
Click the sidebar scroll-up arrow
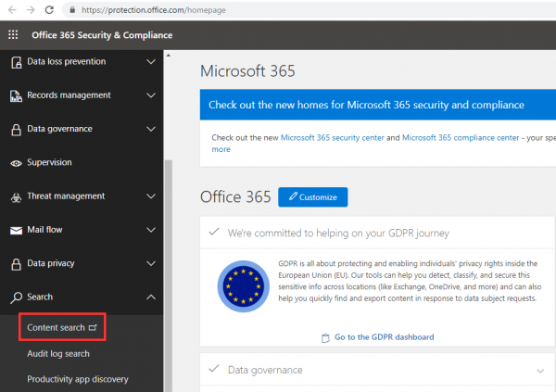(x=169, y=56)
